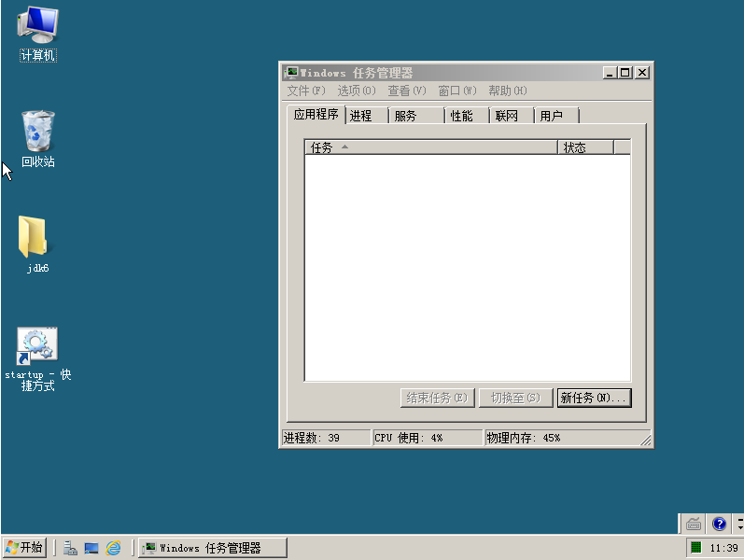Open Server Manager from quick launch
Image resolution: width=744 pixels, height=560 pixels.
71,548
